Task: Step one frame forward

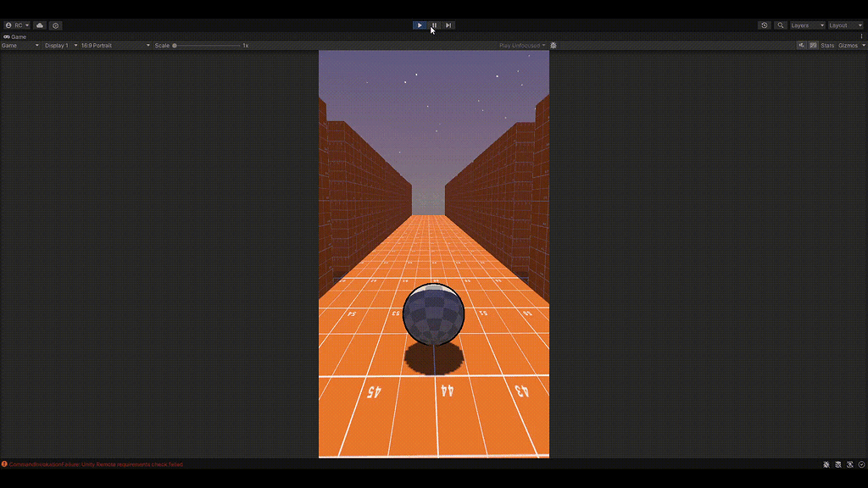Action: point(448,25)
